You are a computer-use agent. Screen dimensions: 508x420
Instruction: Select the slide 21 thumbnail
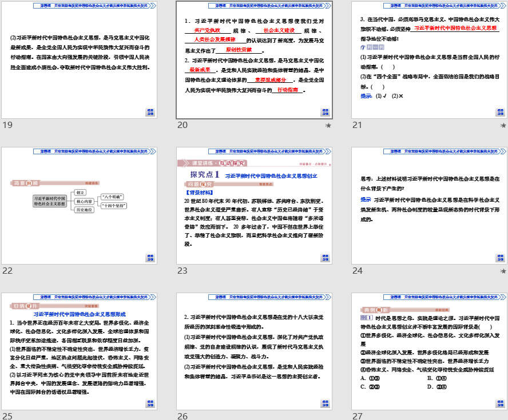click(429, 60)
